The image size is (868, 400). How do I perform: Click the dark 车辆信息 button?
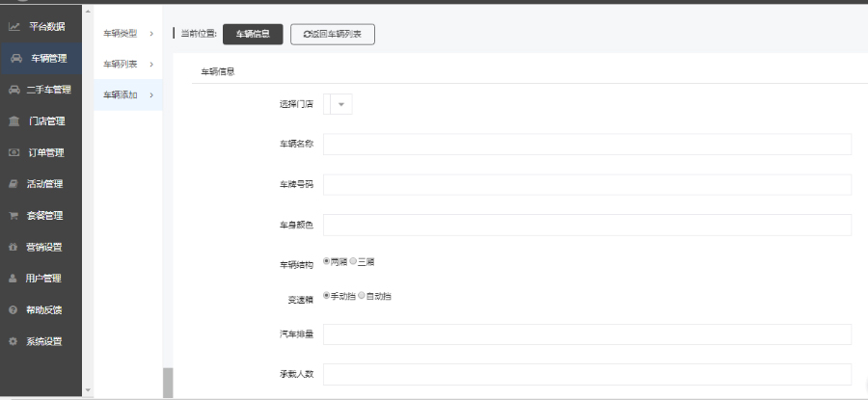253,34
